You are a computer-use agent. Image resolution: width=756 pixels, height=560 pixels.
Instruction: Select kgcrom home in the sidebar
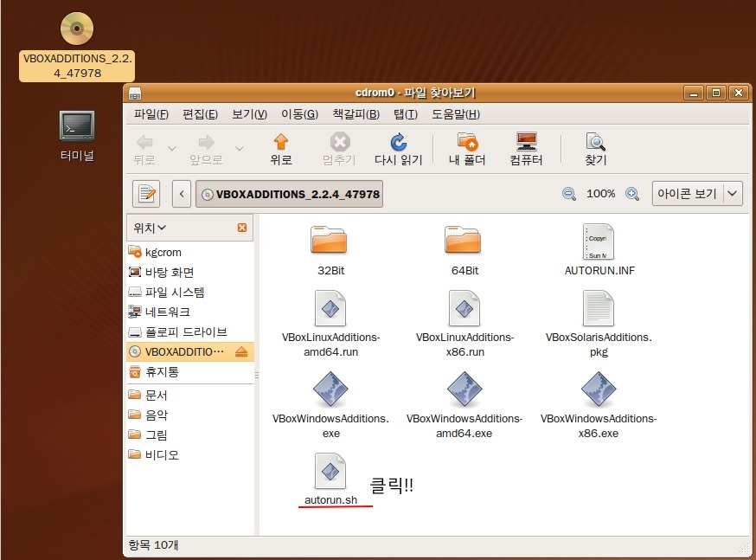[x=190, y=252]
